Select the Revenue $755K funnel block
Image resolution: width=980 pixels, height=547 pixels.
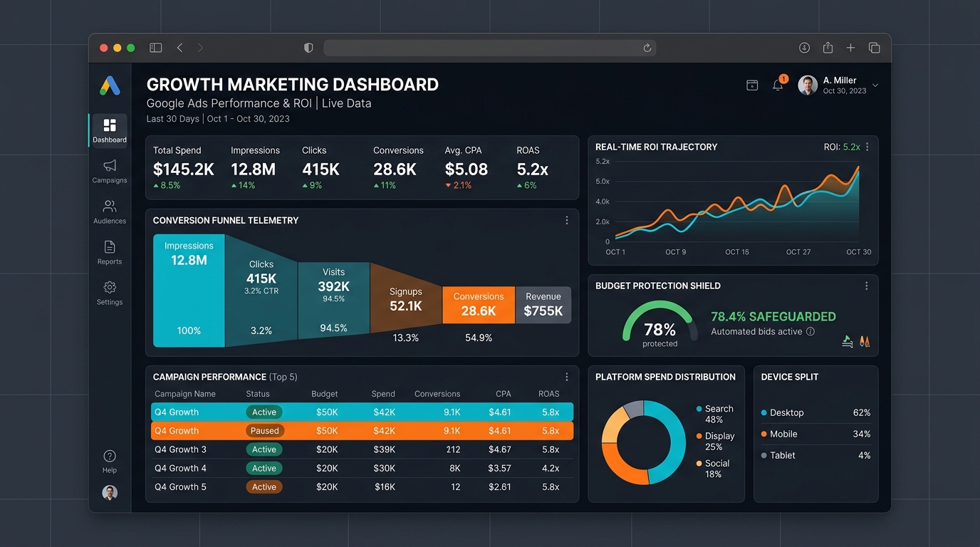543,305
